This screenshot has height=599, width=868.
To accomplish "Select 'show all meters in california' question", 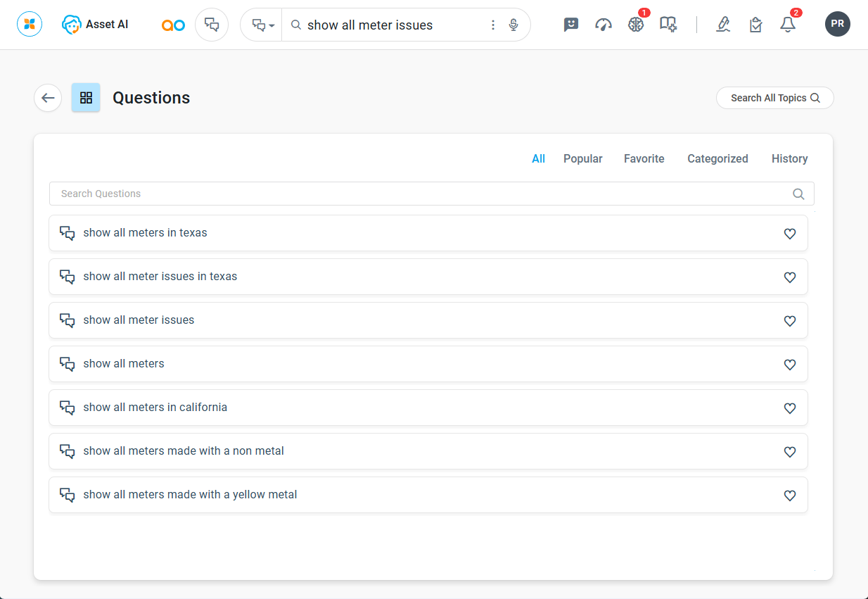I will 155,408.
